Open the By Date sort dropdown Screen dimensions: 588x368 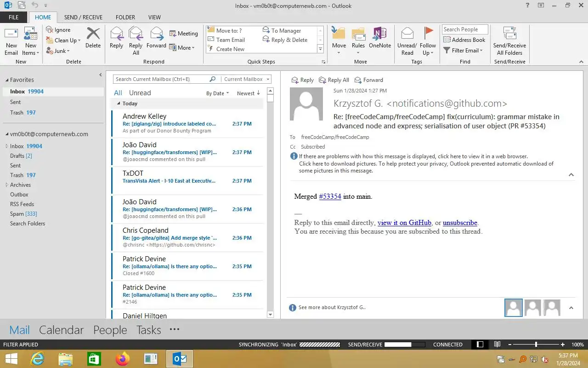coord(218,93)
